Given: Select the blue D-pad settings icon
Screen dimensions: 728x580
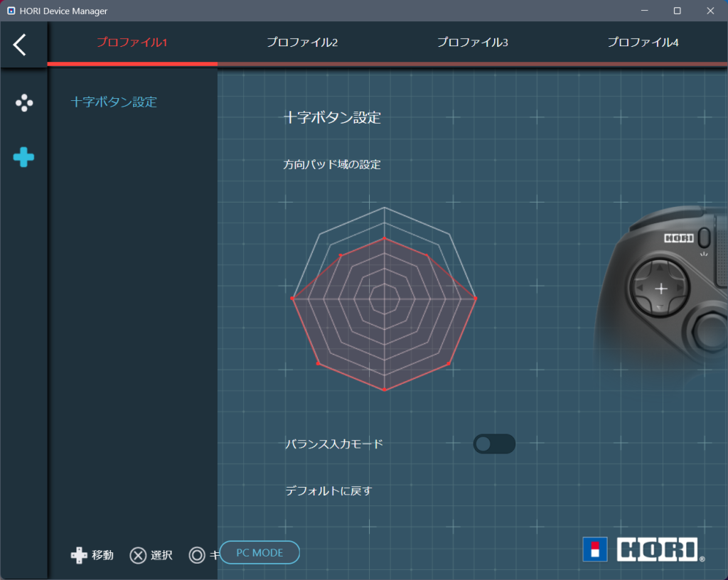Looking at the screenshot, I should [23, 158].
